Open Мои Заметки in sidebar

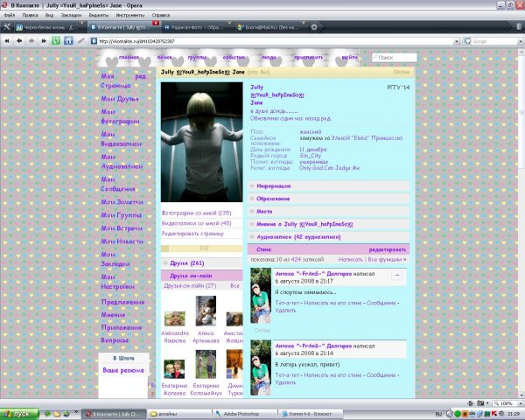(122, 202)
